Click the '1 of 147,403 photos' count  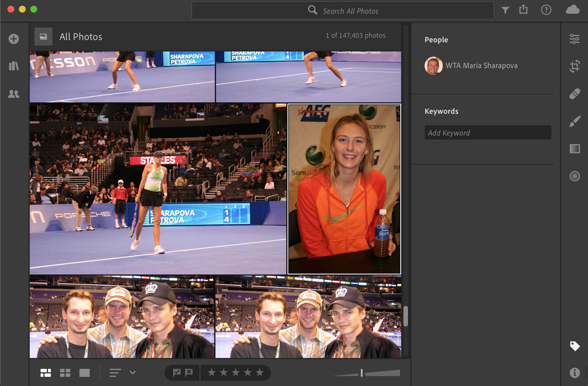pos(355,35)
